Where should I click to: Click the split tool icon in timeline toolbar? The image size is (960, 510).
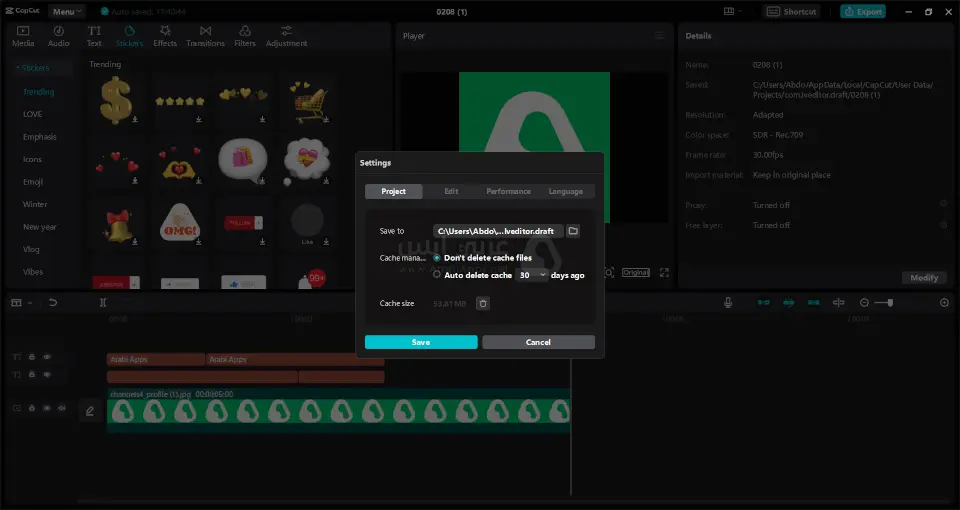pyautogui.click(x=103, y=302)
